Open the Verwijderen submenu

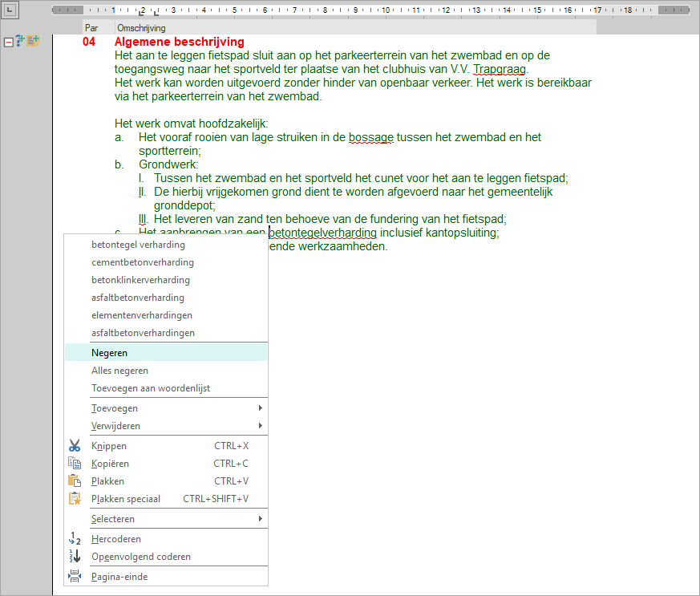166,426
